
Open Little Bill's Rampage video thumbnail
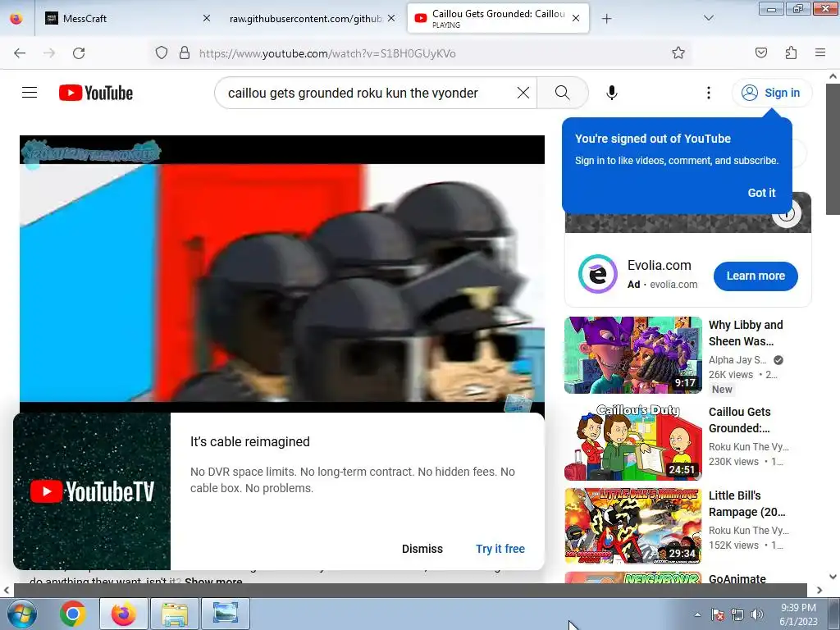(632, 526)
